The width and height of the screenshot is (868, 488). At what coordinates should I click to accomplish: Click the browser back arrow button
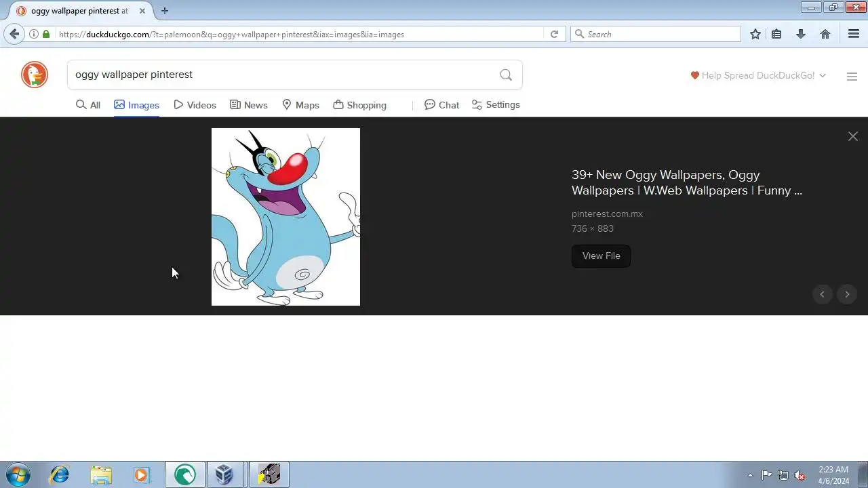click(x=14, y=34)
